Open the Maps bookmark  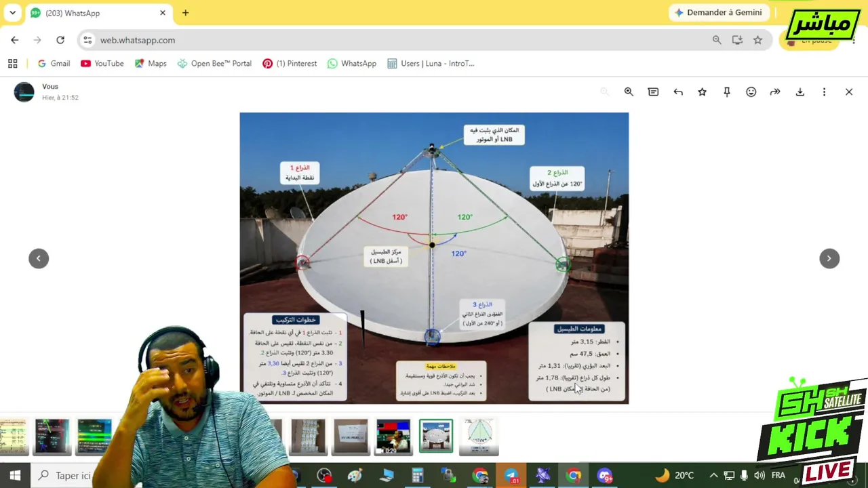pyautogui.click(x=150, y=64)
